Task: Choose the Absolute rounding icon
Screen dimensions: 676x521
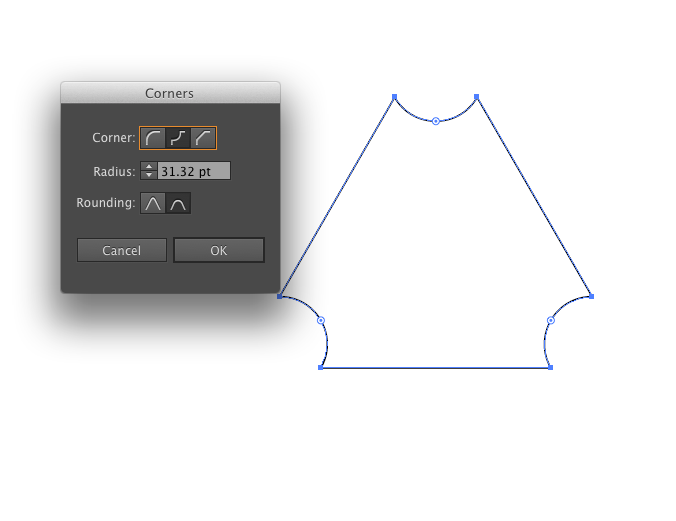Action: (153, 203)
